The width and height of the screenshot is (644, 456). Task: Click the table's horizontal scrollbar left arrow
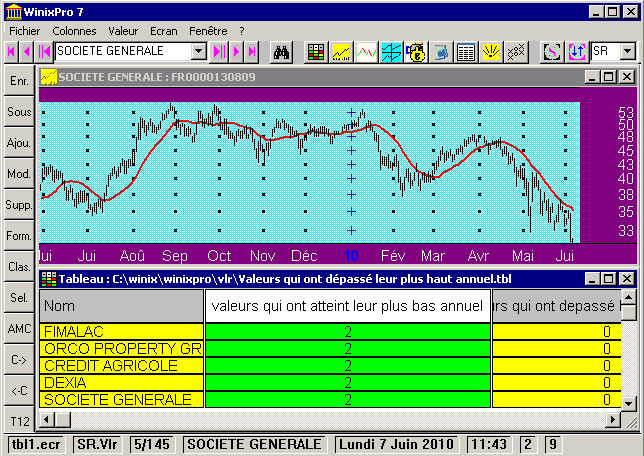point(47,420)
